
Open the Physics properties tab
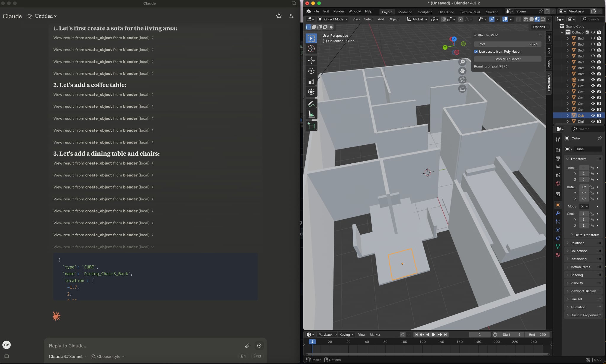[x=558, y=230]
